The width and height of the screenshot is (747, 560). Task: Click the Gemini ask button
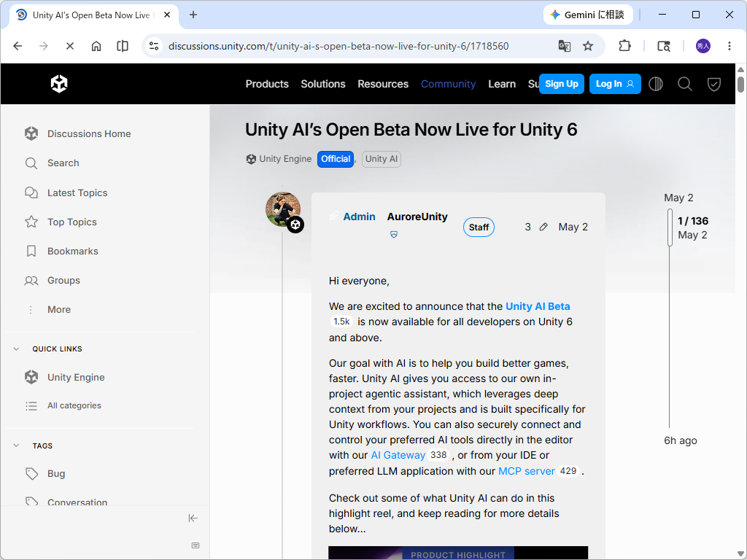point(587,15)
